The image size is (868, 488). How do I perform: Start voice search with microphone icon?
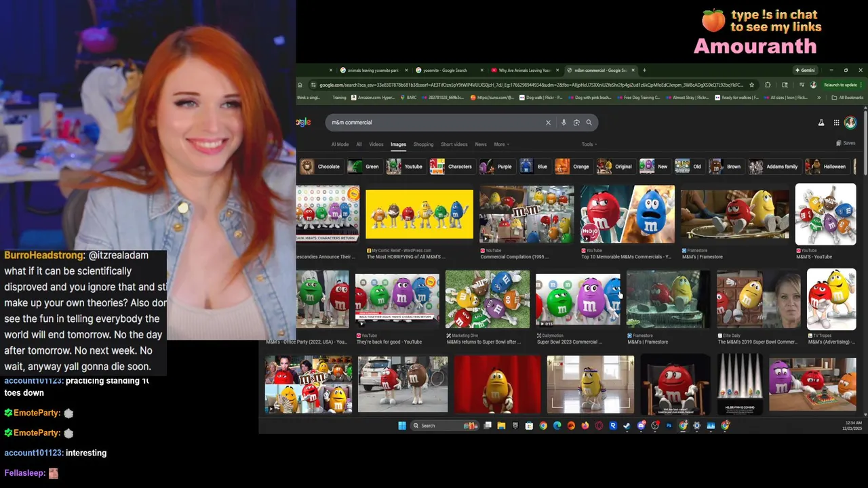[564, 123]
